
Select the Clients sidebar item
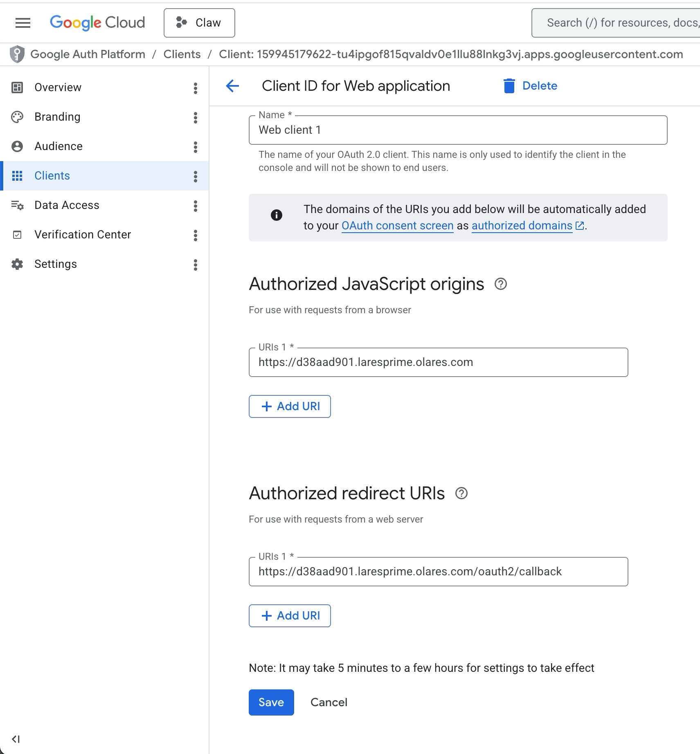104,176
